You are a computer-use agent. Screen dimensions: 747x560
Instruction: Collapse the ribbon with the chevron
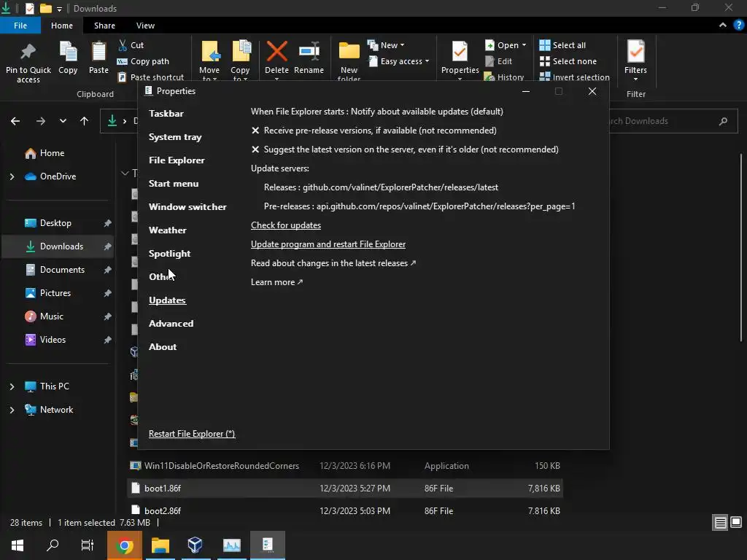pos(723,26)
